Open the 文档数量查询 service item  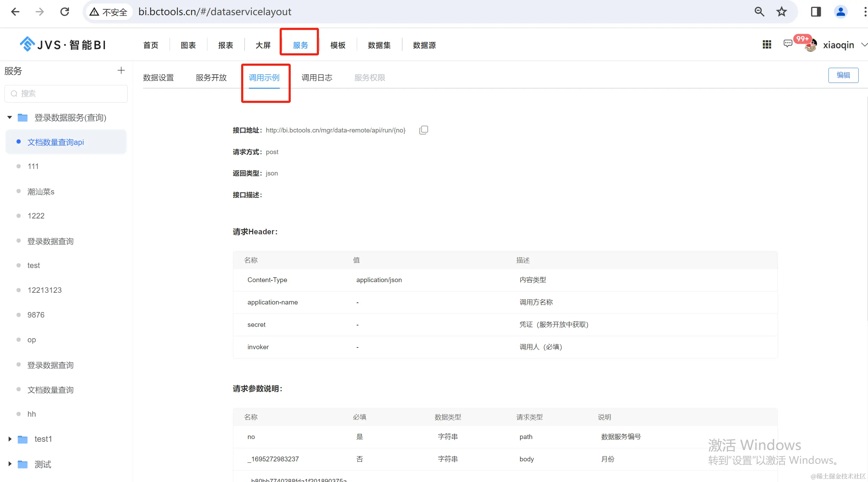pyautogui.click(x=51, y=390)
